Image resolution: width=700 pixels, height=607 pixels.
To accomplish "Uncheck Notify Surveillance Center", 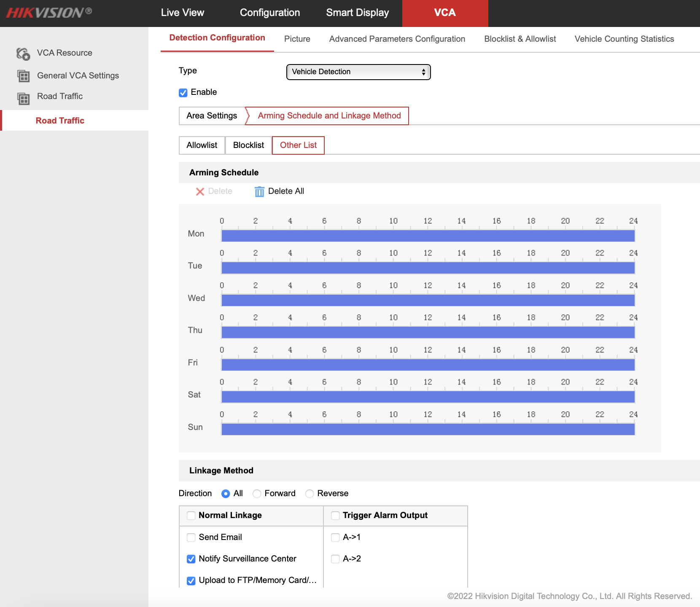I will (x=191, y=559).
